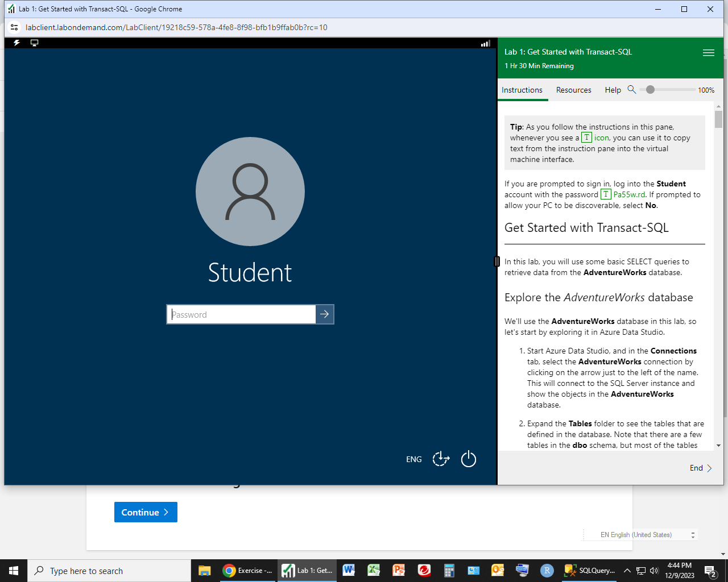
Task: Click the display settings monitor icon
Action: click(34, 43)
